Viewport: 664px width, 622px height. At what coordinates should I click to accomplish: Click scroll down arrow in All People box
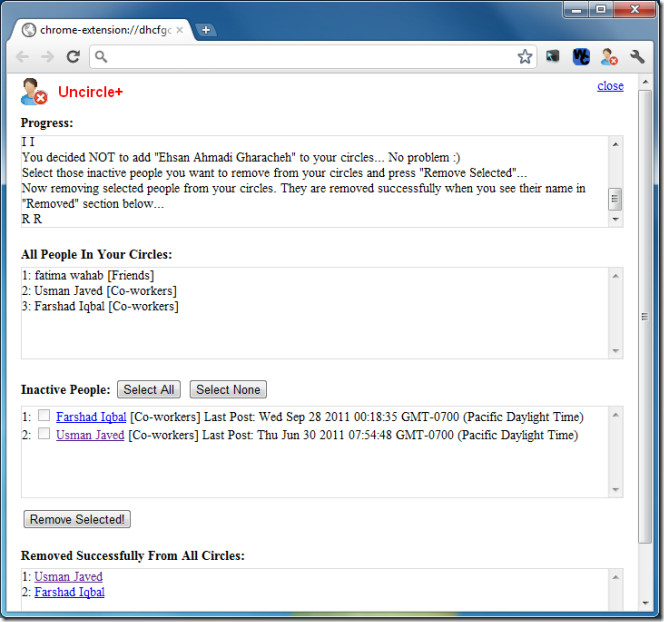point(615,351)
